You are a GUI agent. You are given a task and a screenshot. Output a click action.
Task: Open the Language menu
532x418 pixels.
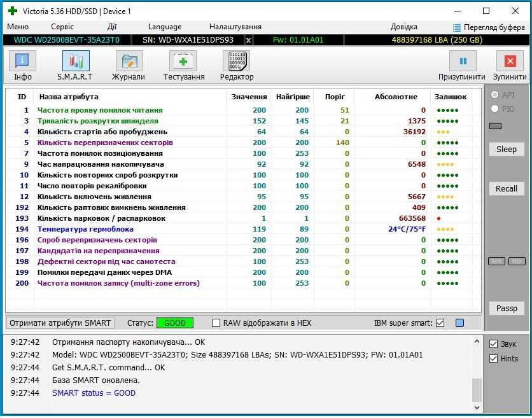[x=165, y=27]
